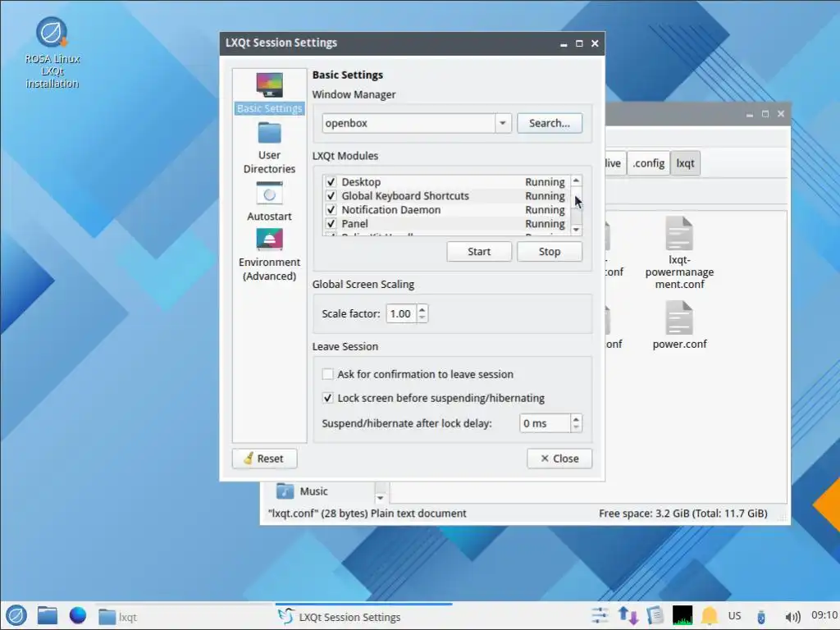Open clipboard manager tray icon
Screen dimensions: 840x630
click(x=655, y=615)
